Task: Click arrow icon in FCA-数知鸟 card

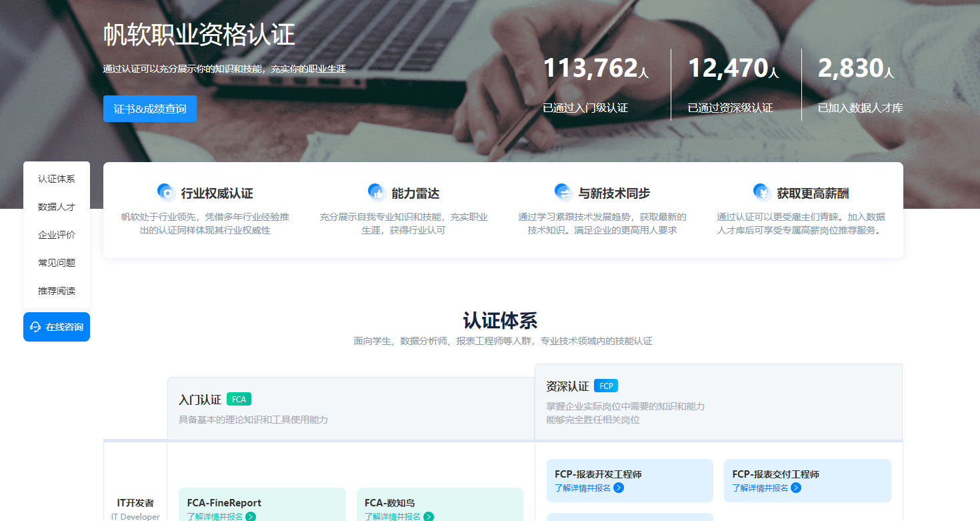Action: tap(429, 516)
